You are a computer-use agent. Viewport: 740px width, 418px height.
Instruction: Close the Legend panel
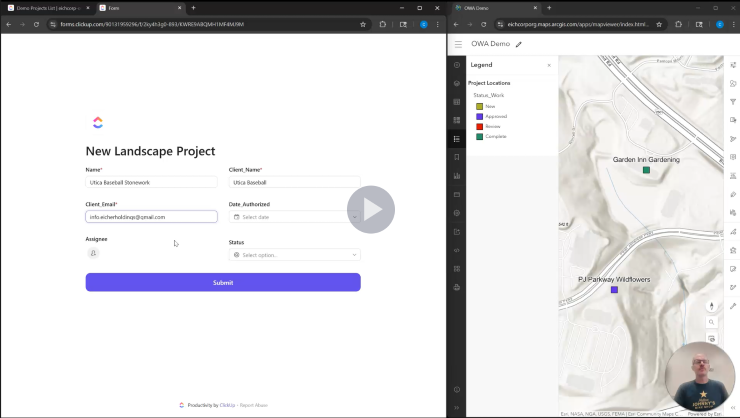pyautogui.click(x=549, y=65)
